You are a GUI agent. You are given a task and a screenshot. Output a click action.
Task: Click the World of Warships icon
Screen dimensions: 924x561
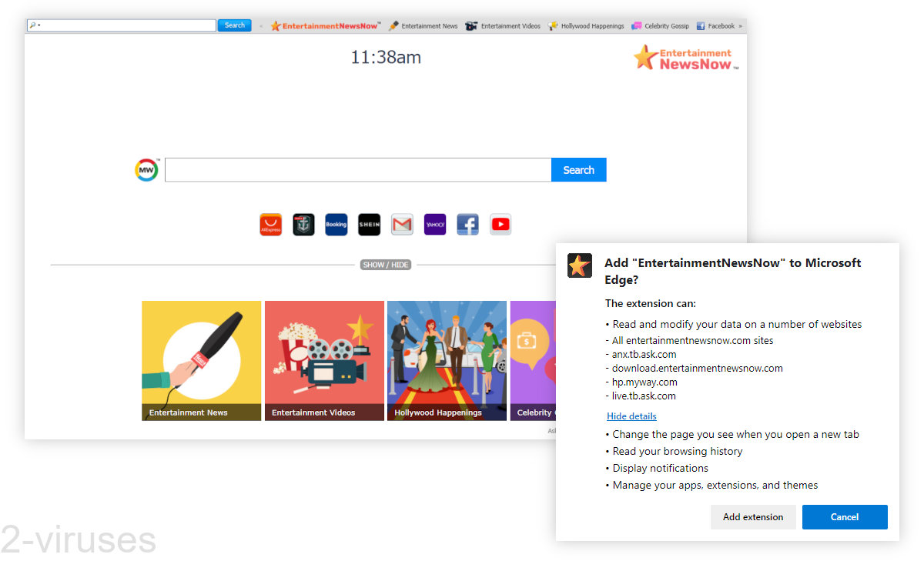coord(303,224)
